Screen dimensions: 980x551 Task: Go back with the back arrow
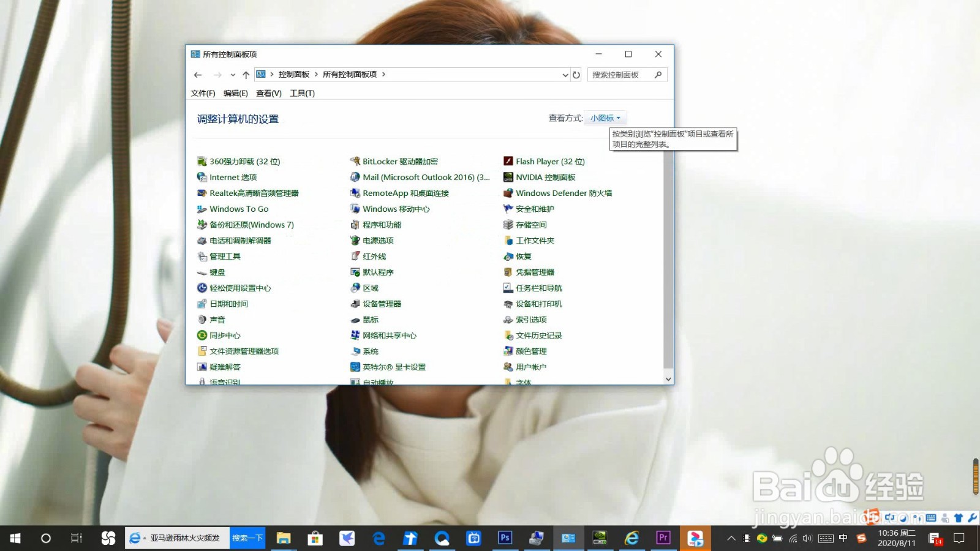[198, 75]
